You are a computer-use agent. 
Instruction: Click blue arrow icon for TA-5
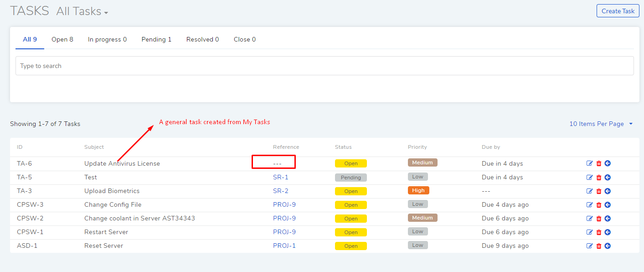click(x=608, y=177)
